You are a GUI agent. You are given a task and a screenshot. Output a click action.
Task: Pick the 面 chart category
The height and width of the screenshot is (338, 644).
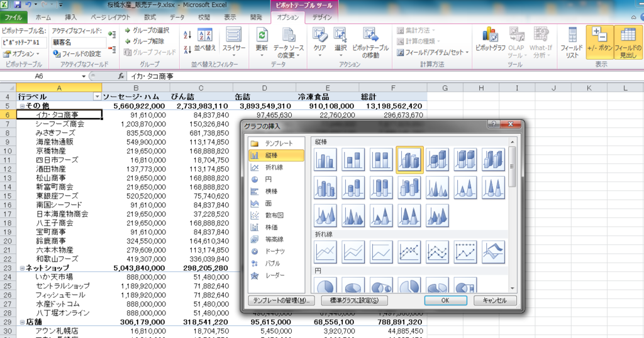(277, 203)
